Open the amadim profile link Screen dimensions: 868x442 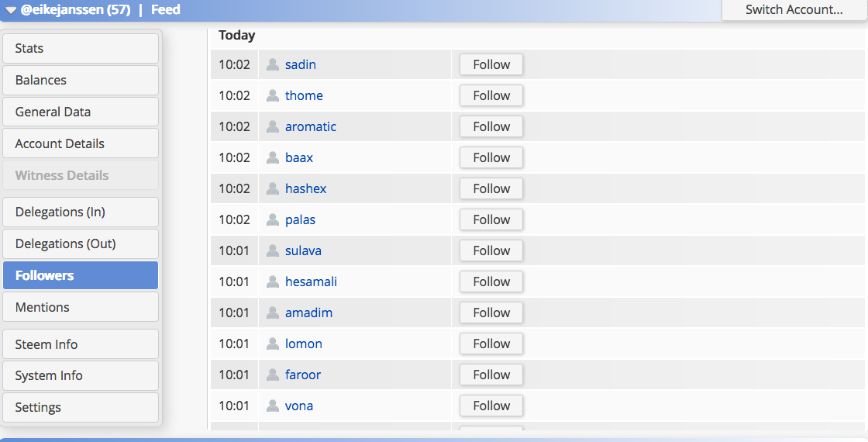coord(308,313)
